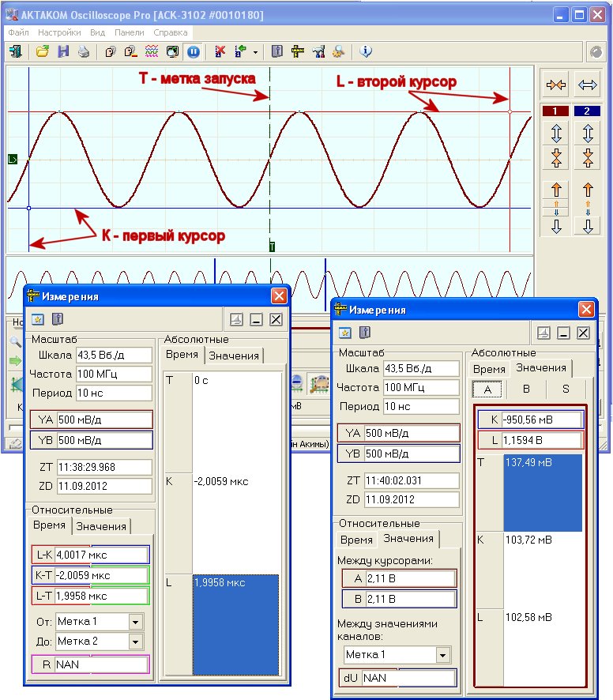This screenshot has height=700, width=613.
Task: Click the Шкала field in left window
Action: 114,356
